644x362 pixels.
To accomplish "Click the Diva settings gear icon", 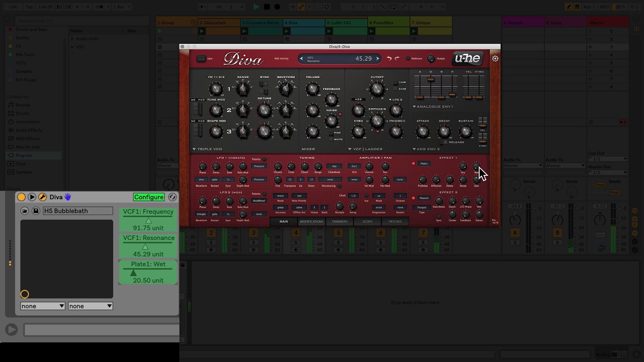I will point(495,58).
